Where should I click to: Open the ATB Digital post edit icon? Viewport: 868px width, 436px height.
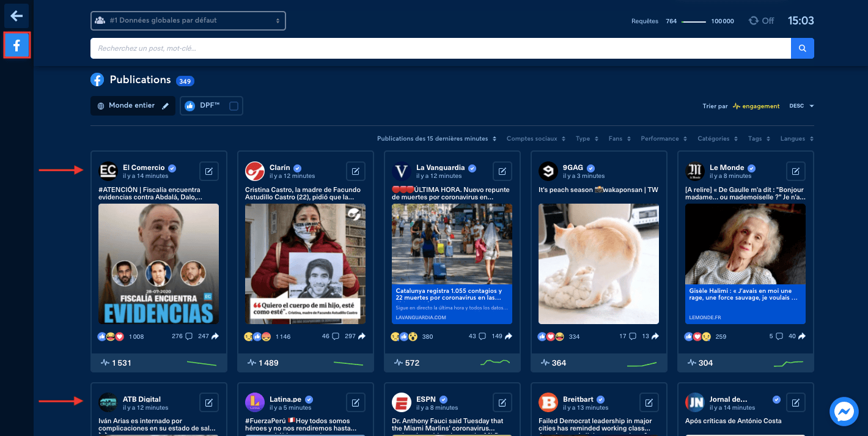click(x=209, y=402)
